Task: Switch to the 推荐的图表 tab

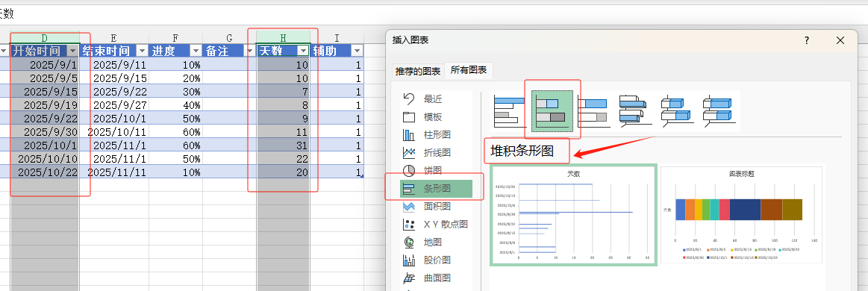Action: (x=418, y=72)
